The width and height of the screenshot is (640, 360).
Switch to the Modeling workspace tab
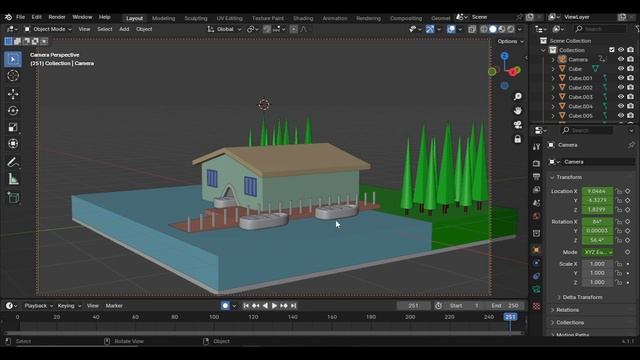(163, 18)
